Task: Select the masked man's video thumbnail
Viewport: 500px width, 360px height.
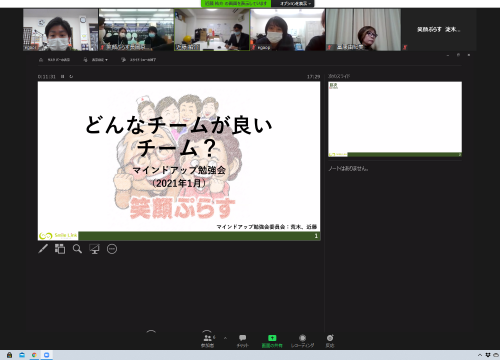Action: [x=61, y=30]
